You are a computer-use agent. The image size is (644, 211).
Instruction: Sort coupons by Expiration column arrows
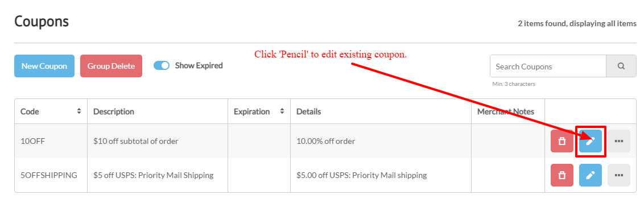282,111
